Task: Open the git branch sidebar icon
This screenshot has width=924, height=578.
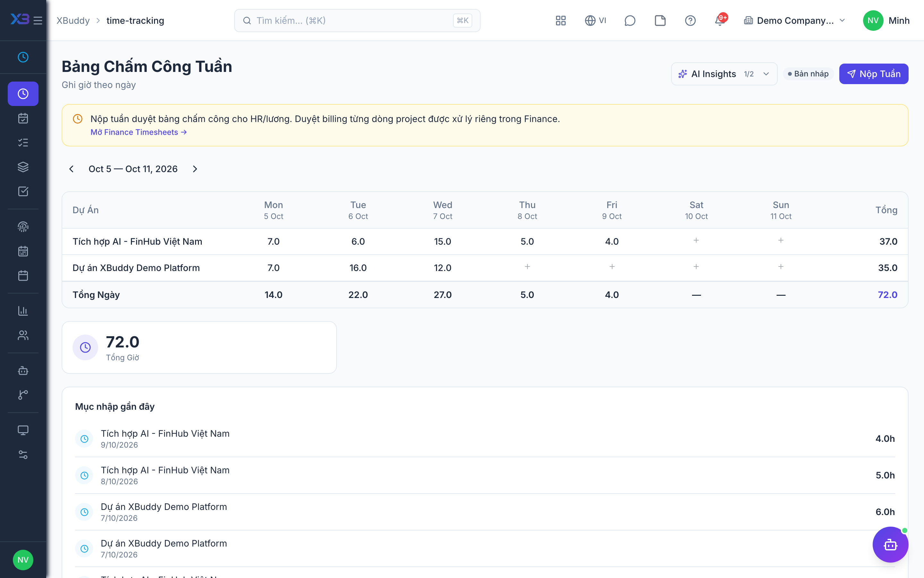Action: [23, 395]
